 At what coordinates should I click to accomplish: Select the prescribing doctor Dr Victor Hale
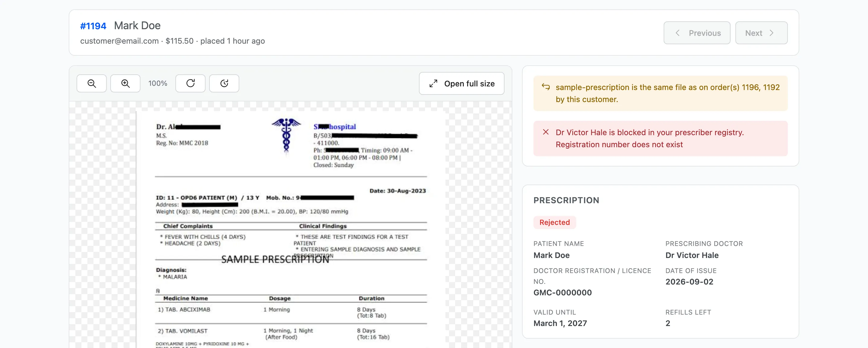click(x=692, y=255)
